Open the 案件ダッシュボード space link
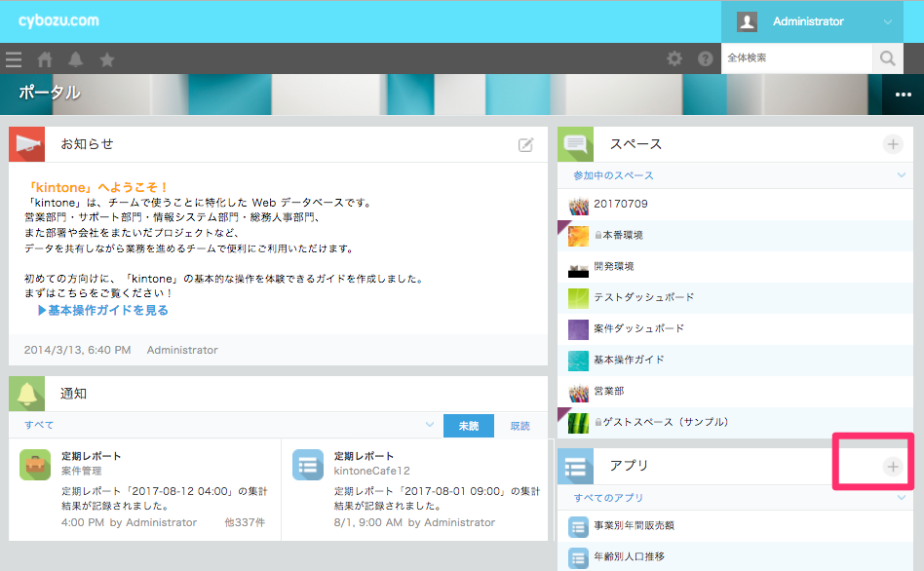This screenshot has height=571, width=924. pos(638,328)
